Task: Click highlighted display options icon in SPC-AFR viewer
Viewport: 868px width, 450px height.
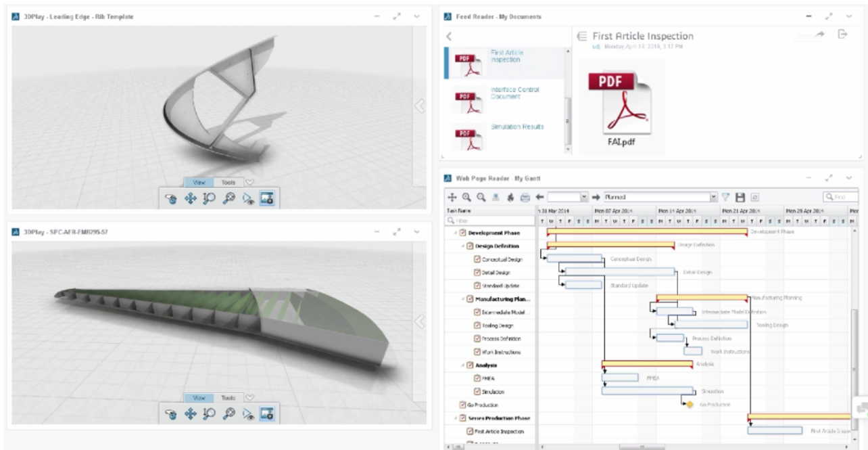Action: 267,414
